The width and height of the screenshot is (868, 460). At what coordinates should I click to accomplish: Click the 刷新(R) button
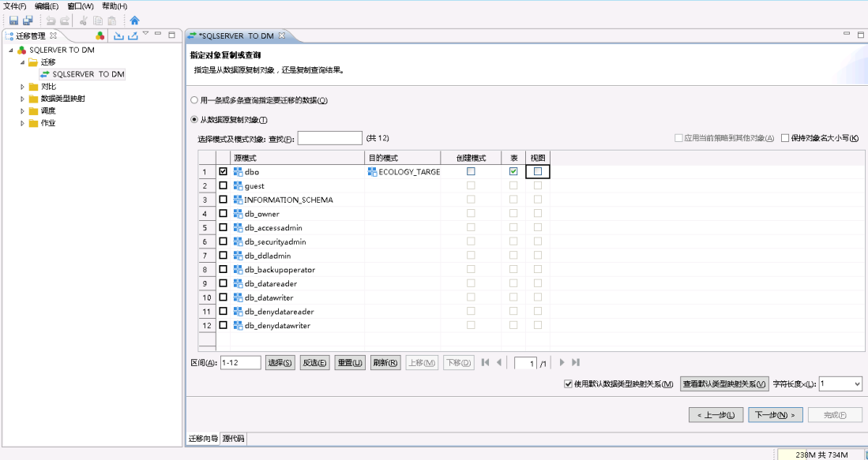pos(385,363)
